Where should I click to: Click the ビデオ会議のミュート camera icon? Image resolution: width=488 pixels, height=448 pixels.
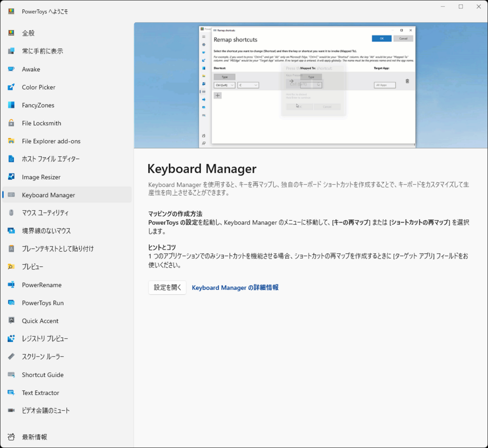(x=11, y=410)
